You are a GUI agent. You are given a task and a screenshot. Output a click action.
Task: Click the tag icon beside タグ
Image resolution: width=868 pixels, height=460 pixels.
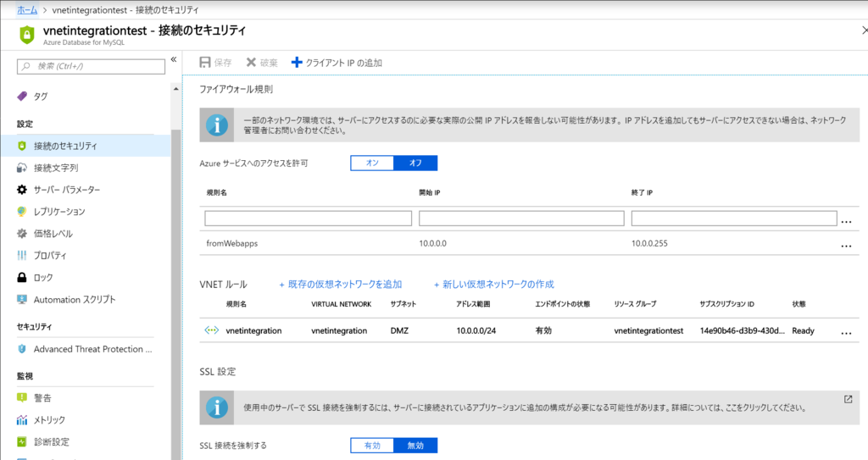tap(22, 97)
